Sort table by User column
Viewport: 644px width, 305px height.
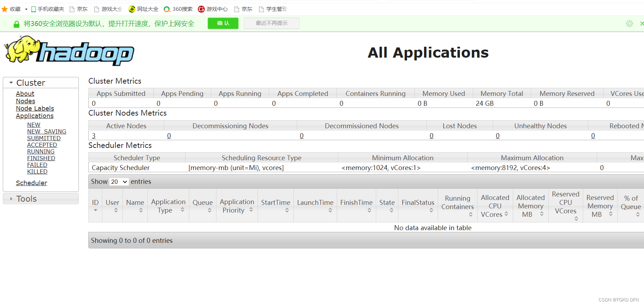coord(116,210)
